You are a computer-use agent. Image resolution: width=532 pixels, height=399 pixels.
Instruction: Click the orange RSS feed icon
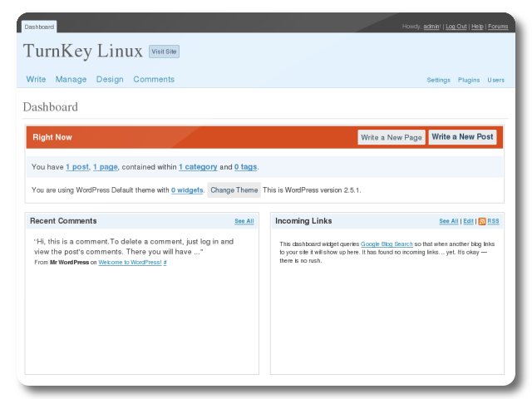click(482, 221)
